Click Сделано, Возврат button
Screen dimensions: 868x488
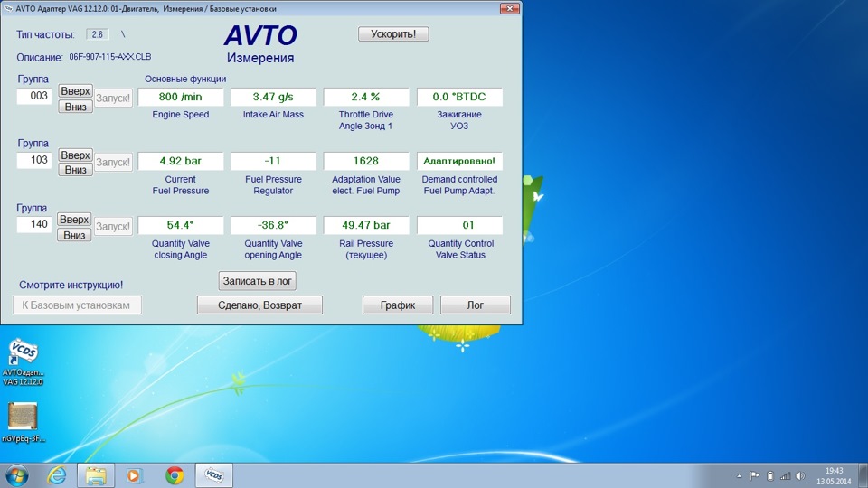(259, 305)
